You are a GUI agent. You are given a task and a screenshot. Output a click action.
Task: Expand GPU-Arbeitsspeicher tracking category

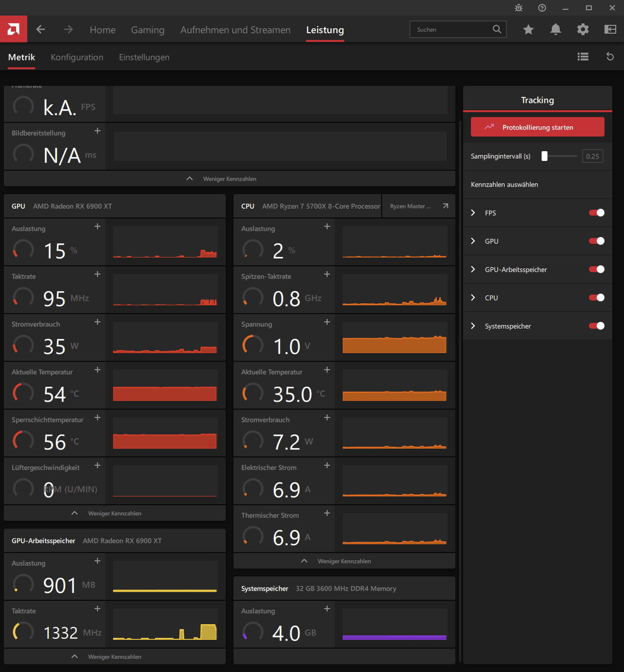473,269
